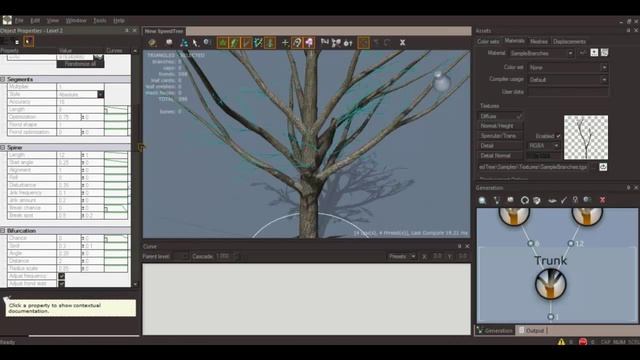Click the orange-outlined viewport toolbar icon

coord(364,42)
